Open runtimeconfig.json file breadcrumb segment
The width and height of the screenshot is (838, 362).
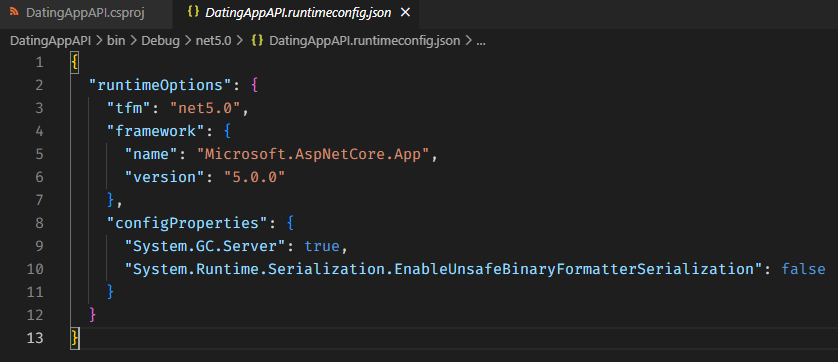click(364, 41)
